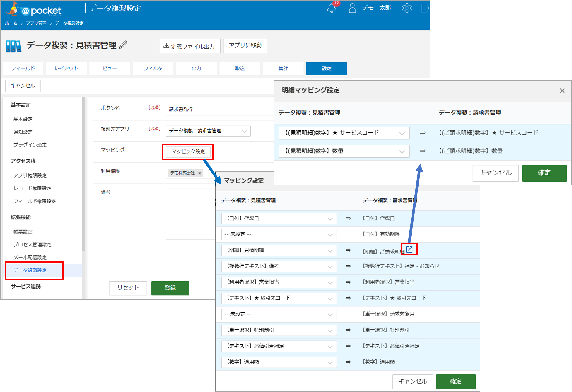Open the 【単一選択】特別割引 dropdown

click(x=279, y=330)
